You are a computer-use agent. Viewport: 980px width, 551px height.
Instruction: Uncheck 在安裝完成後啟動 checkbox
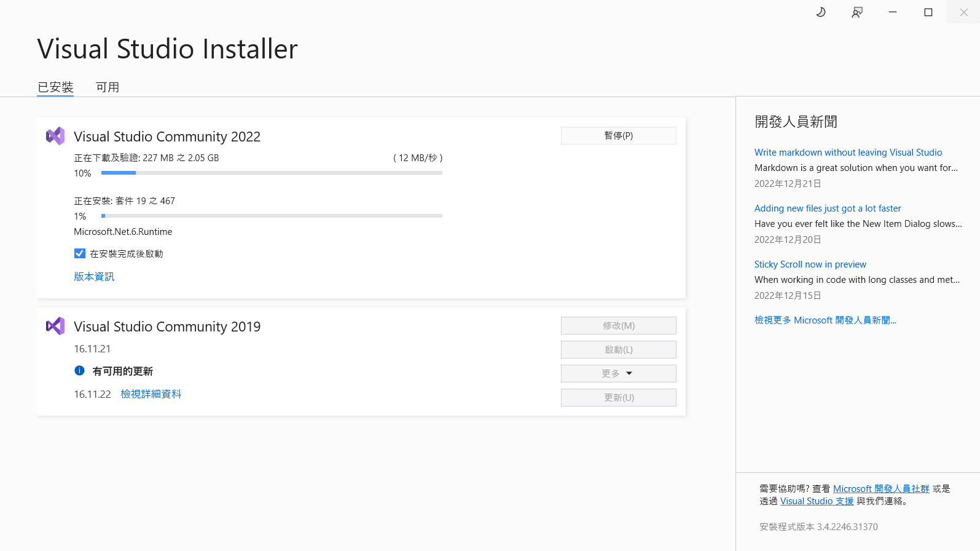click(x=80, y=253)
